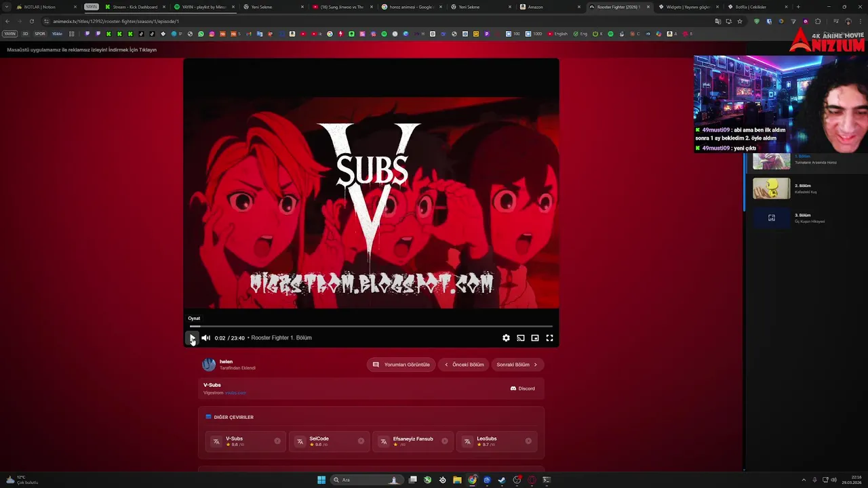The width and height of the screenshot is (868, 488).
Task: Reload the current page
Action: click(x=31, y=21)
